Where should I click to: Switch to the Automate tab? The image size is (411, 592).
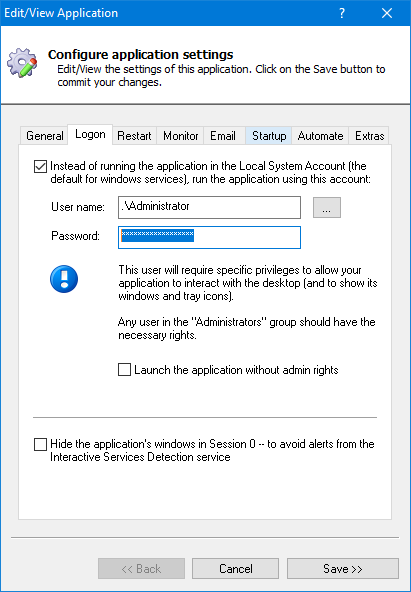(320, 136)
